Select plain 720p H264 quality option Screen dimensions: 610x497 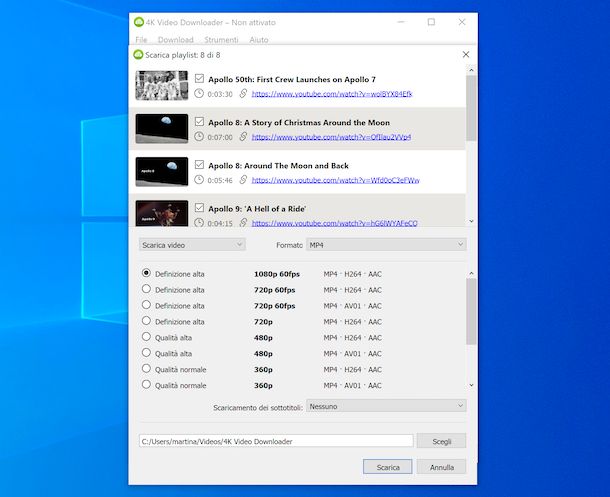pos(146,321)
